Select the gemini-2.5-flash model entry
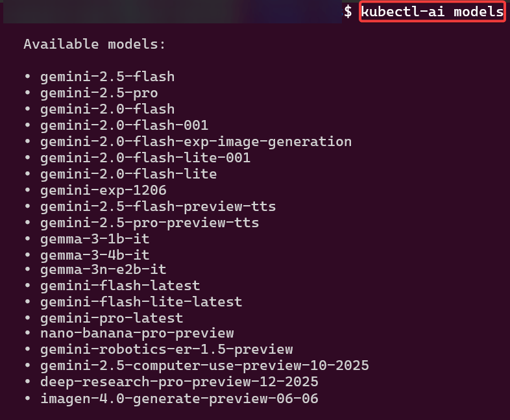 107,77
